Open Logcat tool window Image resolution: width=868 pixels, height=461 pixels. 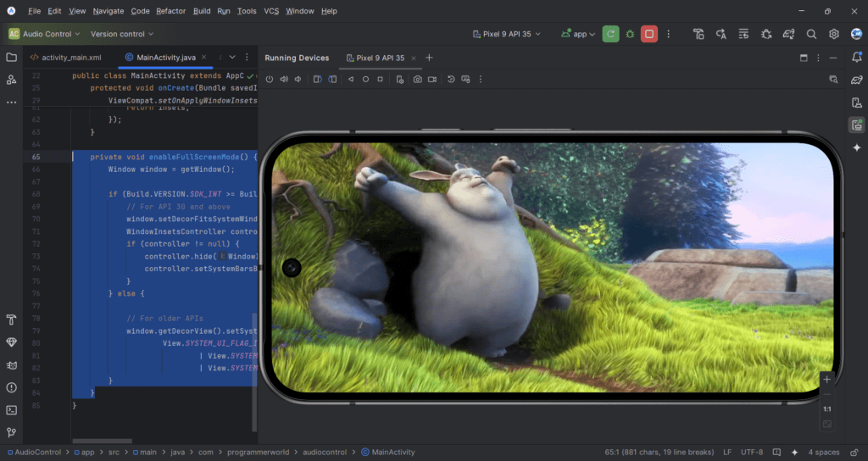[11, 365]
